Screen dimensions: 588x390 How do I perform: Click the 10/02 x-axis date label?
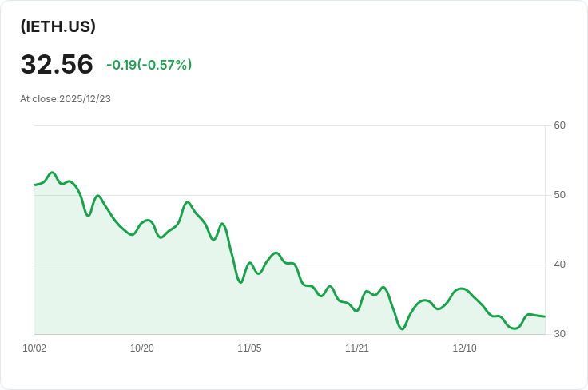pyautogui.click(x=34, y=348)
